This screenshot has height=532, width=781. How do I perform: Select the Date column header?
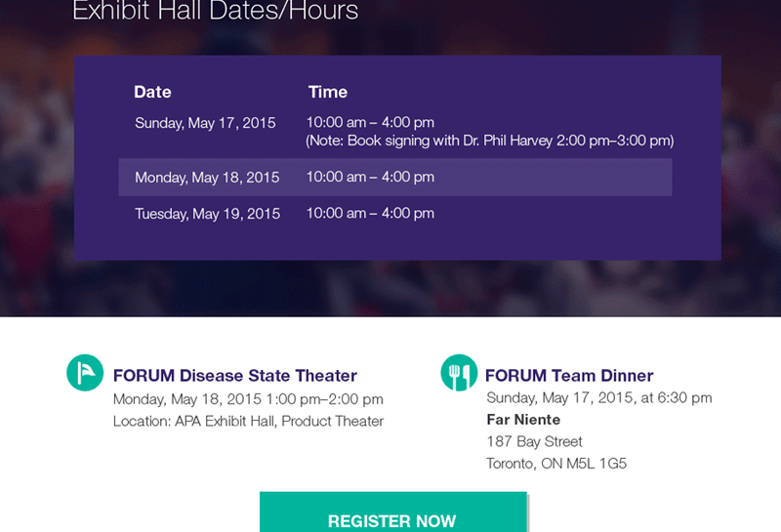point(152,92)
